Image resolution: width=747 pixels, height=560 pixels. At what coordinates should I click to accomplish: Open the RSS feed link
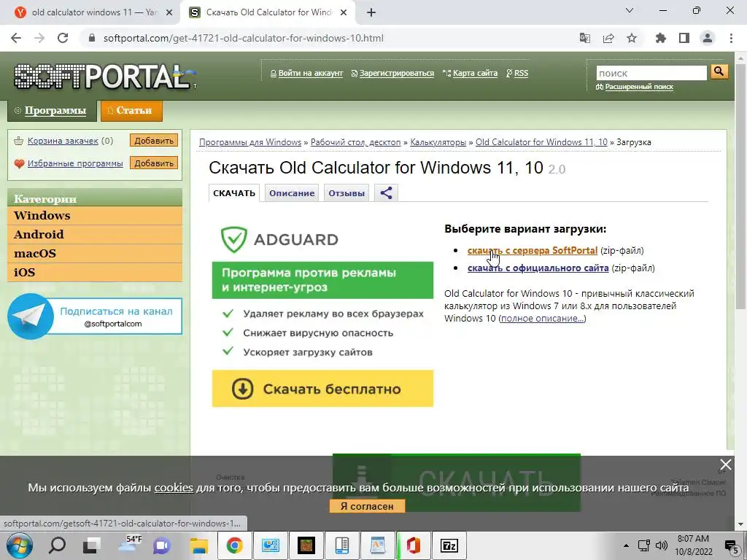(x=521, y=74)
